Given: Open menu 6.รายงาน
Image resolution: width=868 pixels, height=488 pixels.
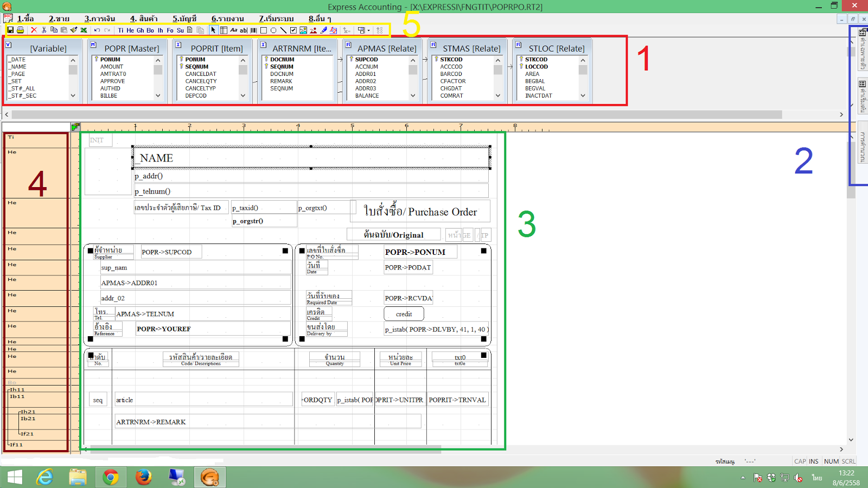Looking at the screenshot, I should tap(227, 18).
